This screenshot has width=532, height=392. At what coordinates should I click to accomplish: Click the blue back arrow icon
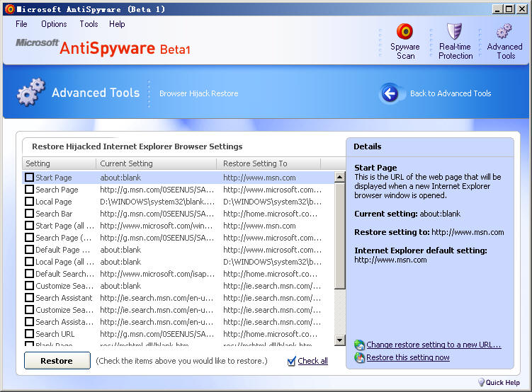tap(390, 93)
